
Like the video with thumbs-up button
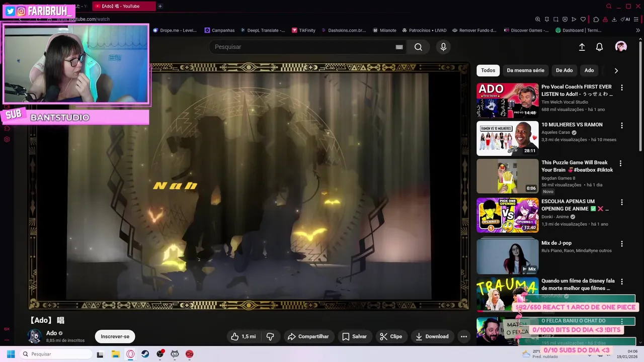pos(244,336)
